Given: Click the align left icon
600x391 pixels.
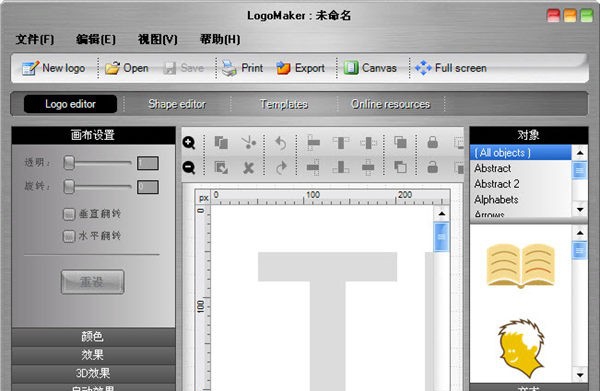Looking at the screenshot, I should (313, 143).
